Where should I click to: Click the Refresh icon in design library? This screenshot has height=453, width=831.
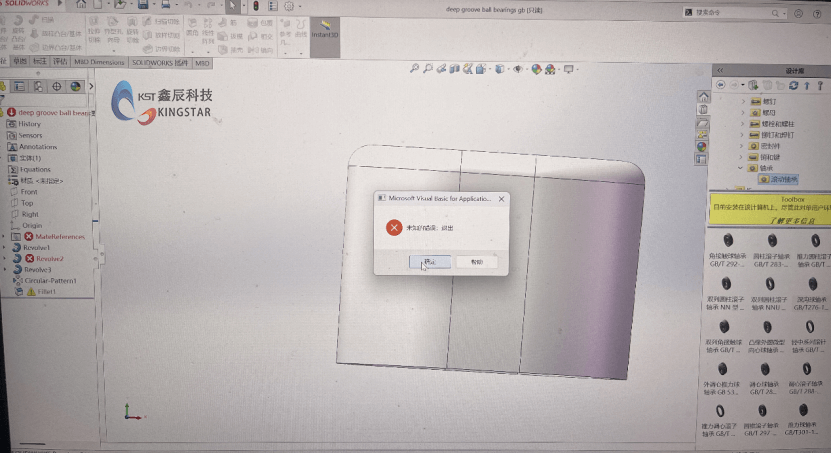point(793,85)
